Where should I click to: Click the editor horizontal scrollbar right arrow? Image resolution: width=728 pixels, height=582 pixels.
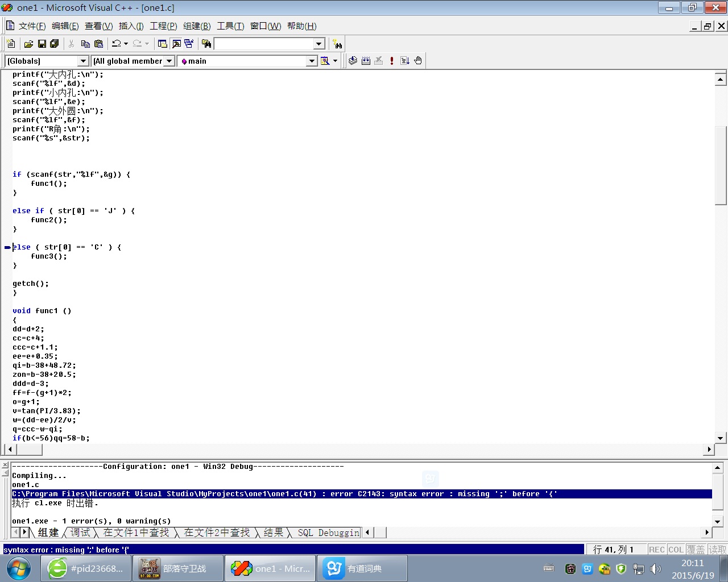click(x=709, y=450)
